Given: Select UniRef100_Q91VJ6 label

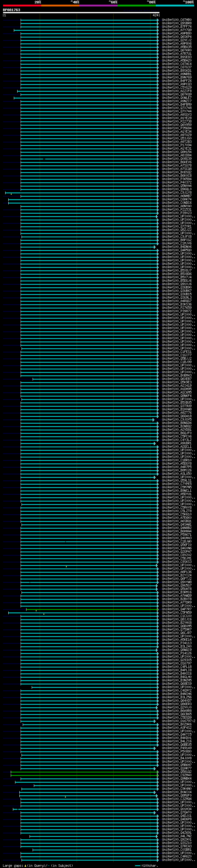Looking at the screenshot, I should (x=176, y=284).
